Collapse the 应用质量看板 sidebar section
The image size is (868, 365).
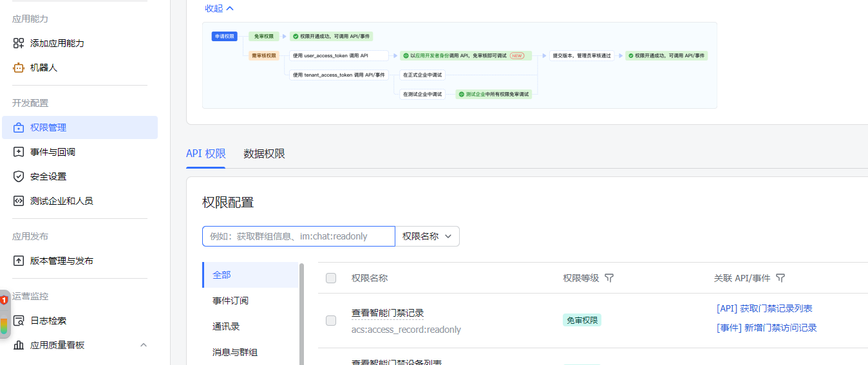144,345
